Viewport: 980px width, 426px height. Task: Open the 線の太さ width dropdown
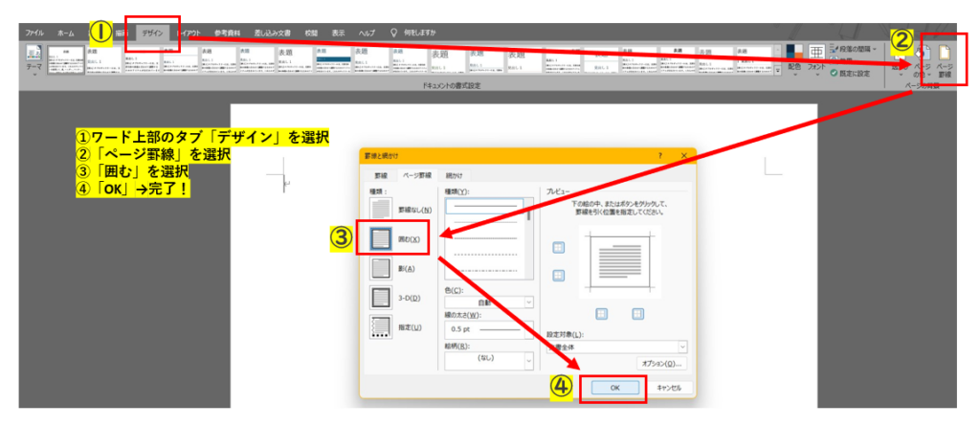[488, 328]
